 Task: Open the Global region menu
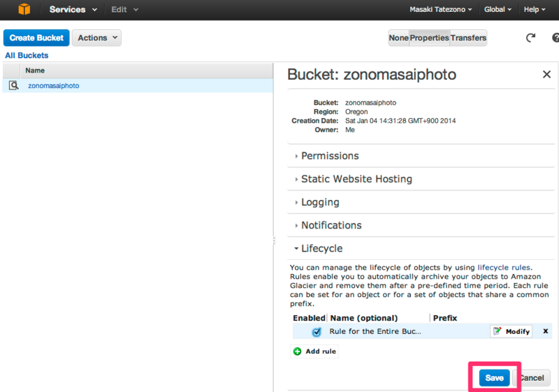(x=498, y=10)
